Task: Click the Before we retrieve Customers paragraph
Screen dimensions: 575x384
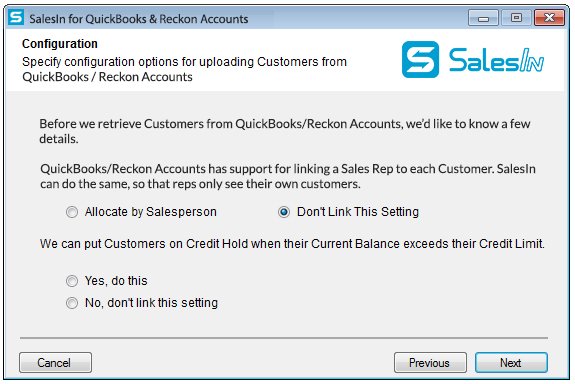Action: (x=285, y=131)
